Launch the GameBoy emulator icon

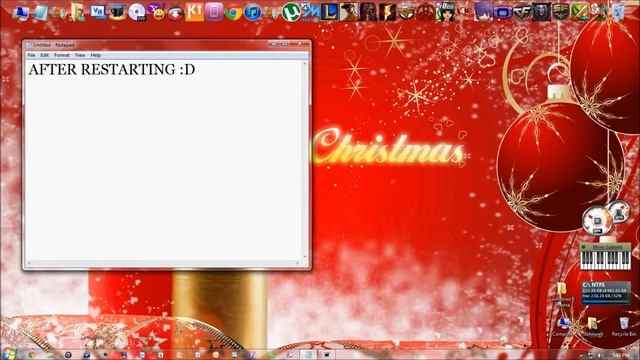tap(502, 12)
